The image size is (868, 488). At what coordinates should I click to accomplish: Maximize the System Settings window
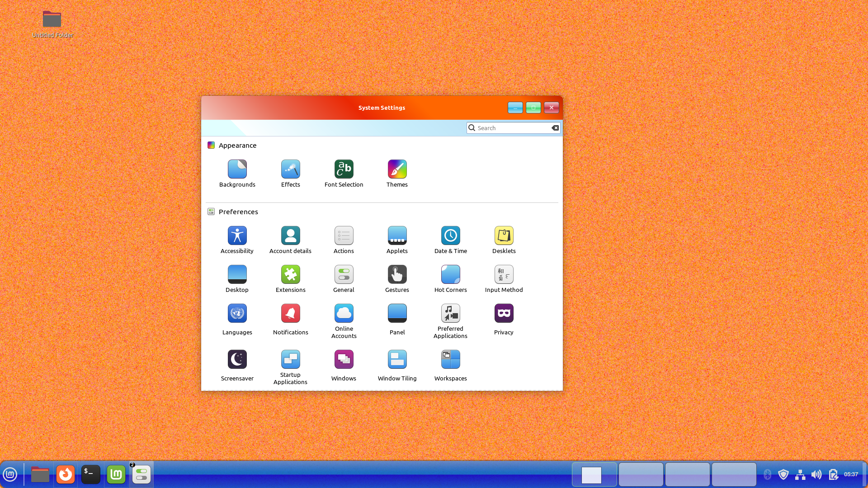click(533, 108)
